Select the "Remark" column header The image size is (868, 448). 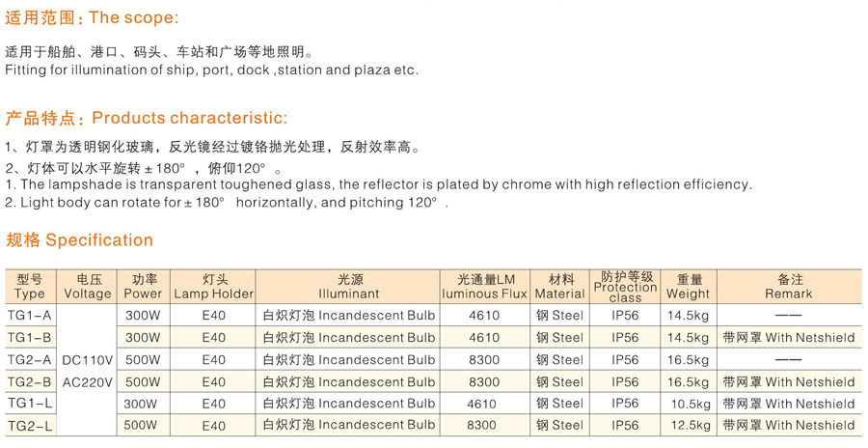pos(789,287)
